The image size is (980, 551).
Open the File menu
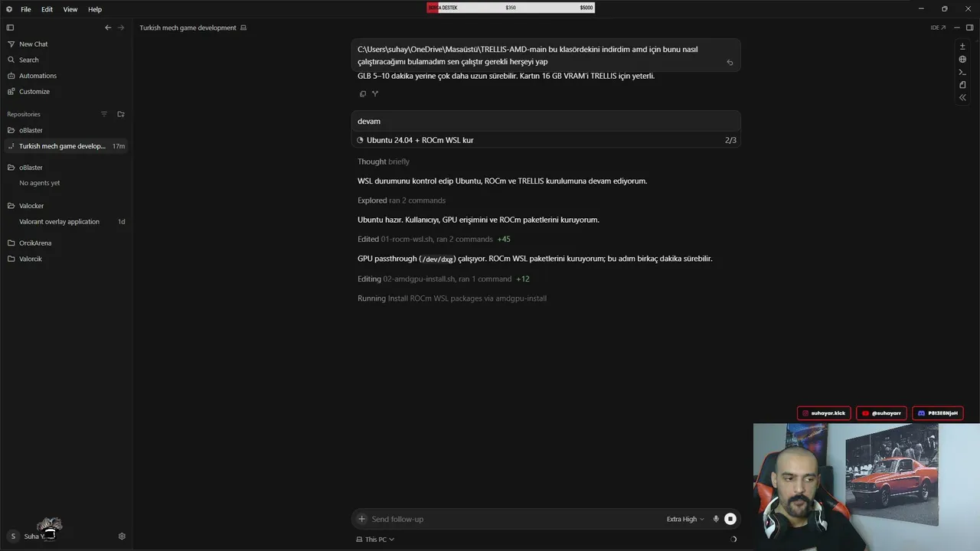pos(26,9)
